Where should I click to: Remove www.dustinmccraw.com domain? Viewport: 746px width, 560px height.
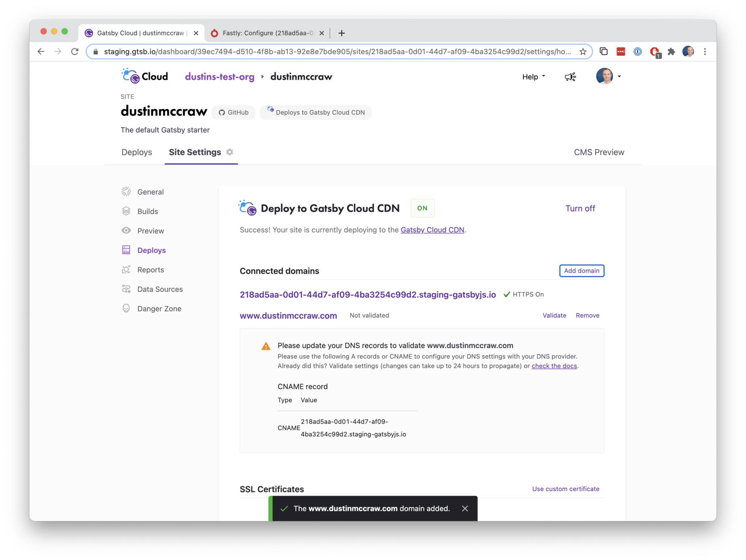point(587,315)
